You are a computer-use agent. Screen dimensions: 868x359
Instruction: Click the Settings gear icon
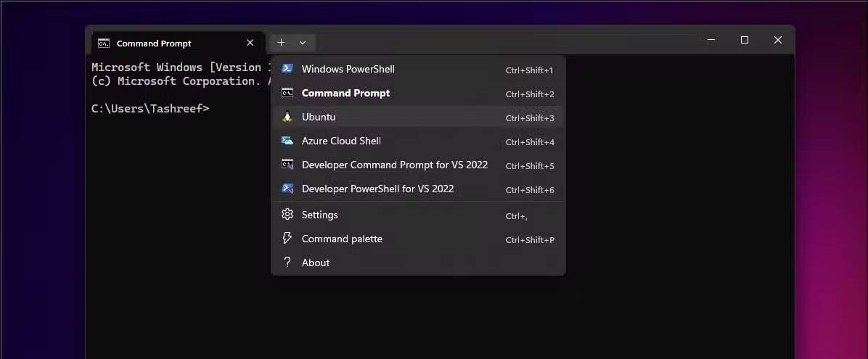(287, 215)
